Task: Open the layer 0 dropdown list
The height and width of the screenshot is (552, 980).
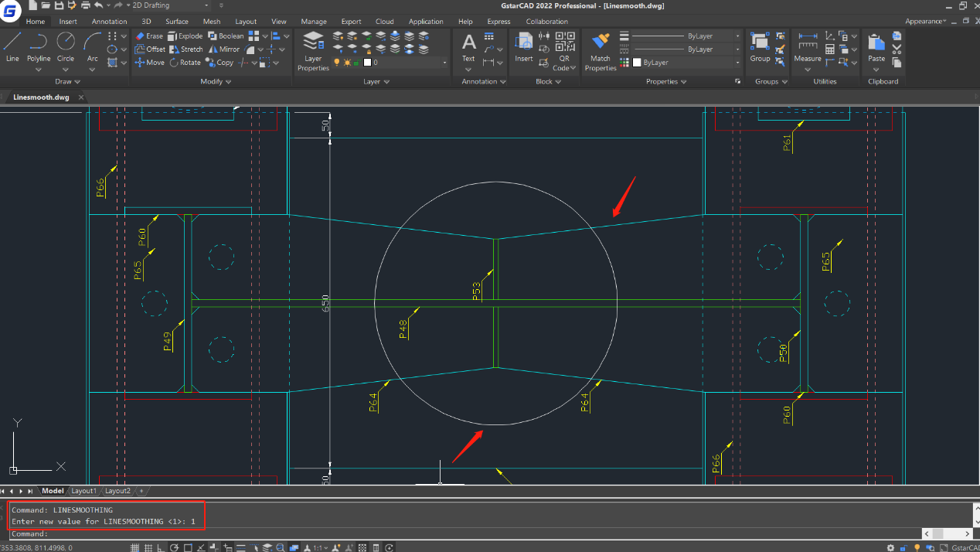Action: click(444, 63)
